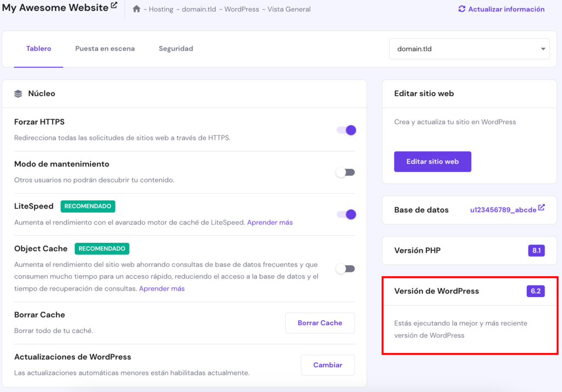Image resolution: width=562 pixels, height=392 pixels.
Task: Open the Seguridad tab
Action: [x=176, y=48]
